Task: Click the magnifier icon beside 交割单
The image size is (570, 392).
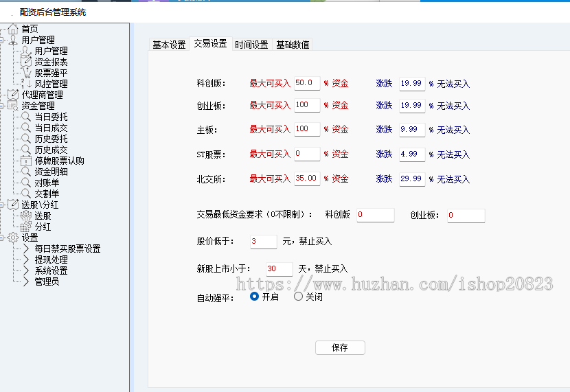Action: point(26,194)
